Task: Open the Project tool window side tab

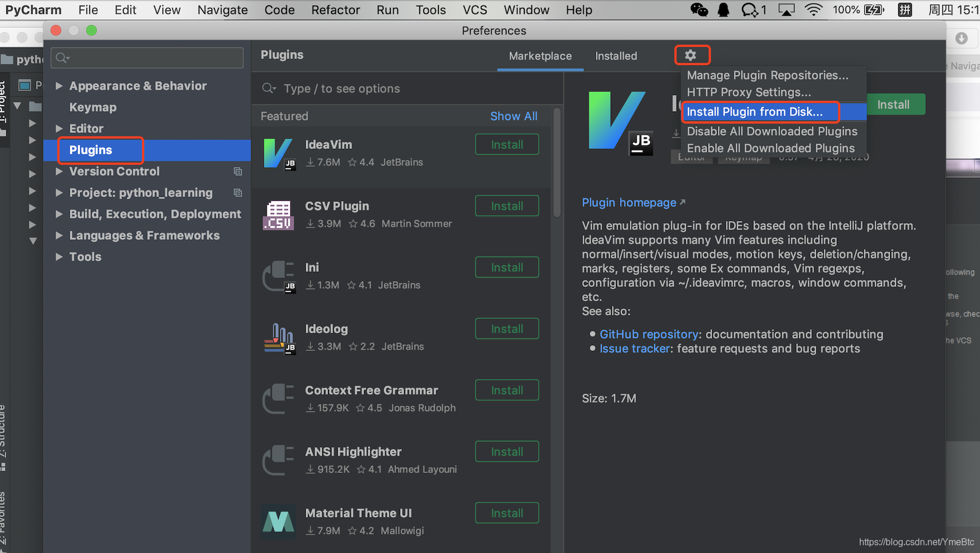Action: click(x=3, y=102)
